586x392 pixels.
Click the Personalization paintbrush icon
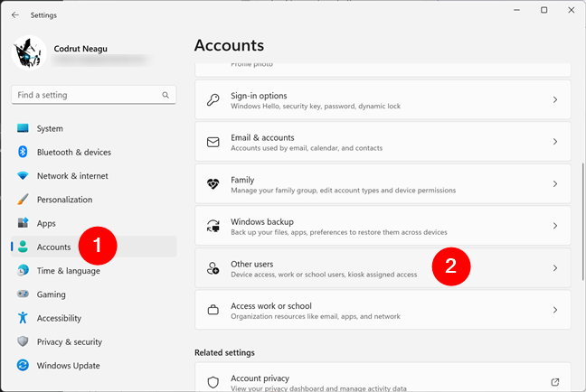(23, 200)
